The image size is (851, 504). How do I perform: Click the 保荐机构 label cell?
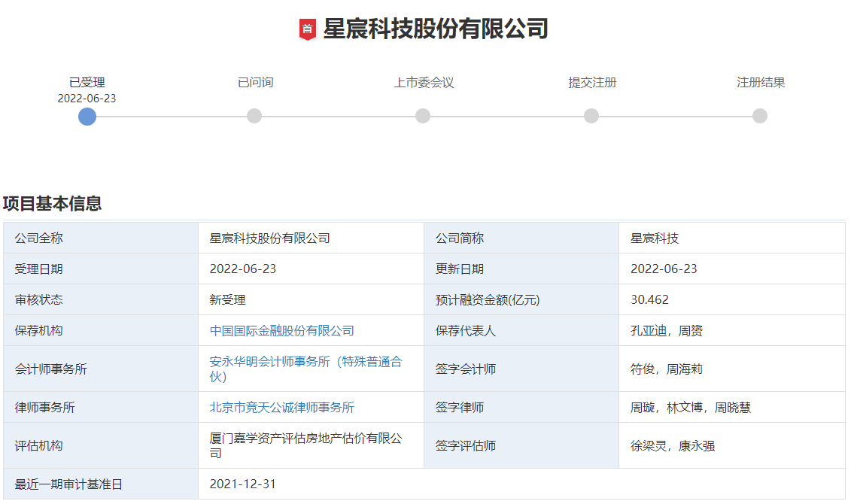(x=101, y=330)
